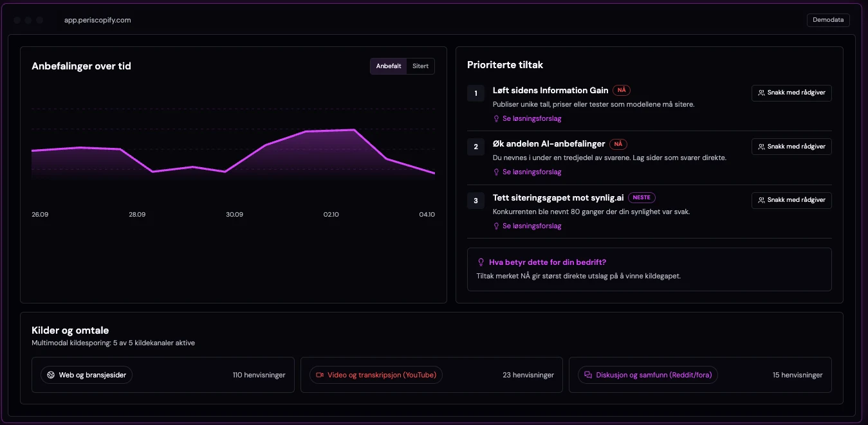Click people icon in Snakk med rådgiver for Tett siteringsgapet
Screen dimensions: 868x425
click(x=762, y=201)
